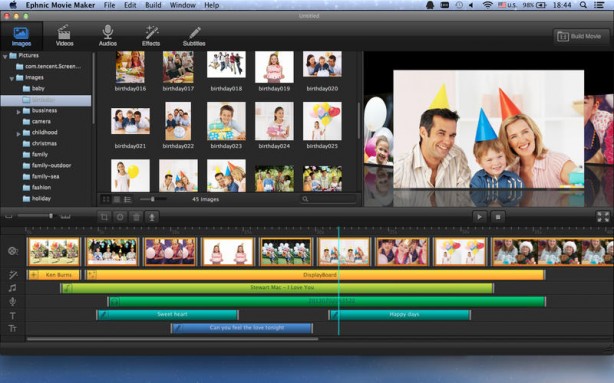Image resolution: width=614 pixels, height=383 pixels.
Task: Switch browser to list view
Action: click(128, 199)
